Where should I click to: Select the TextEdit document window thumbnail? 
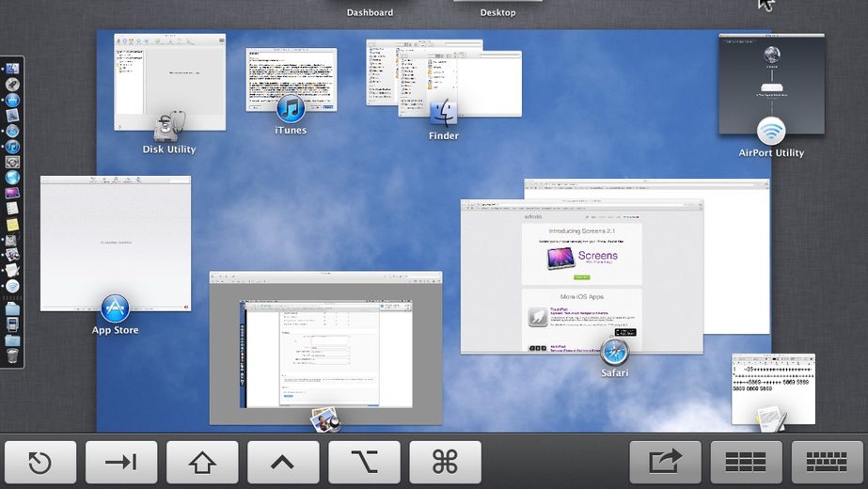coord(773,388)
